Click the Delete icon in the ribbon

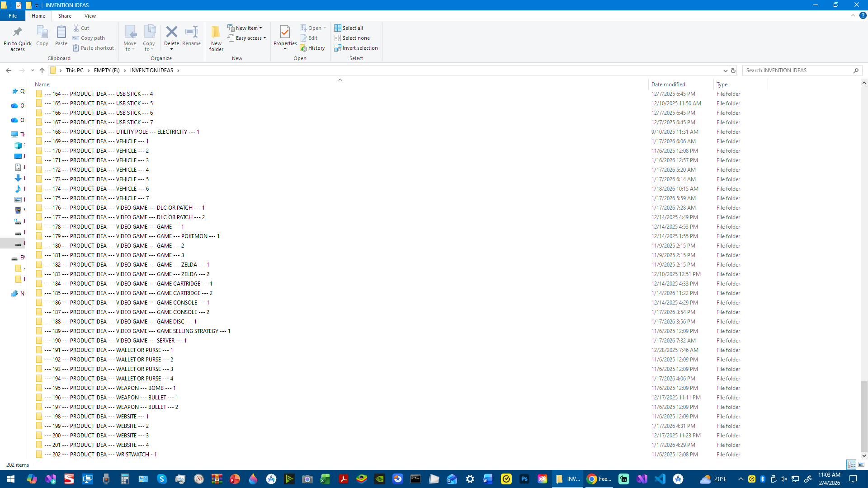[x=171, y=33]
